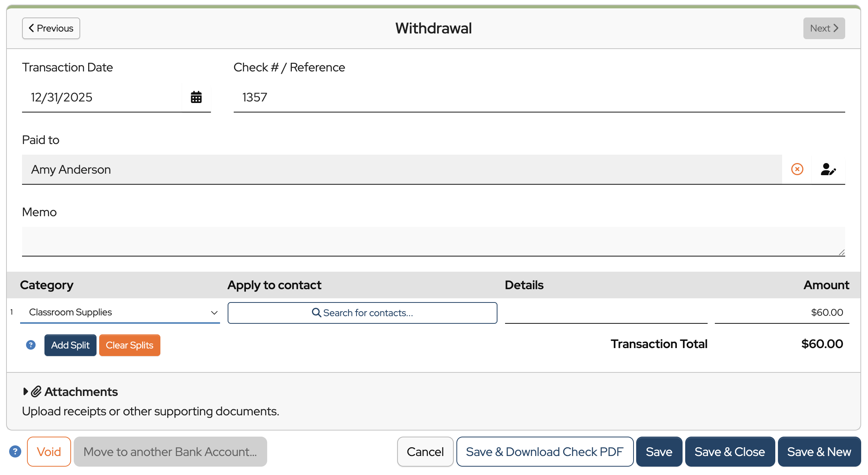Expand the Attachments section triangle

click(x=25, y=391)
